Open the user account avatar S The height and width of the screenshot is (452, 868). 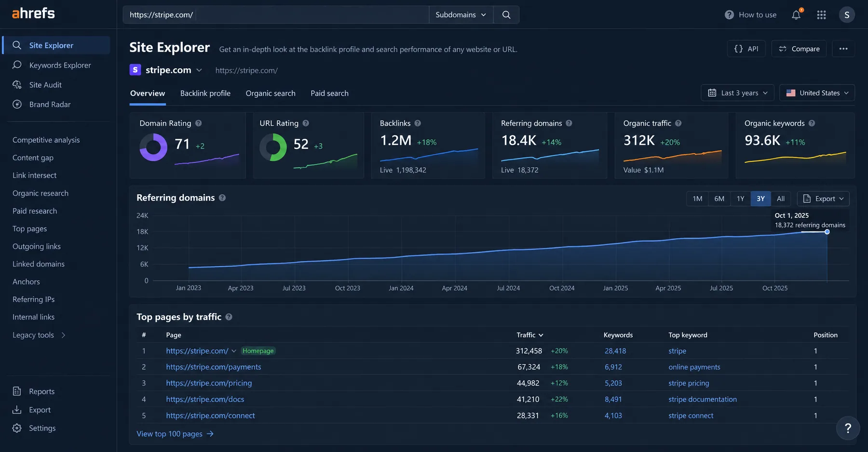[847, 15]
